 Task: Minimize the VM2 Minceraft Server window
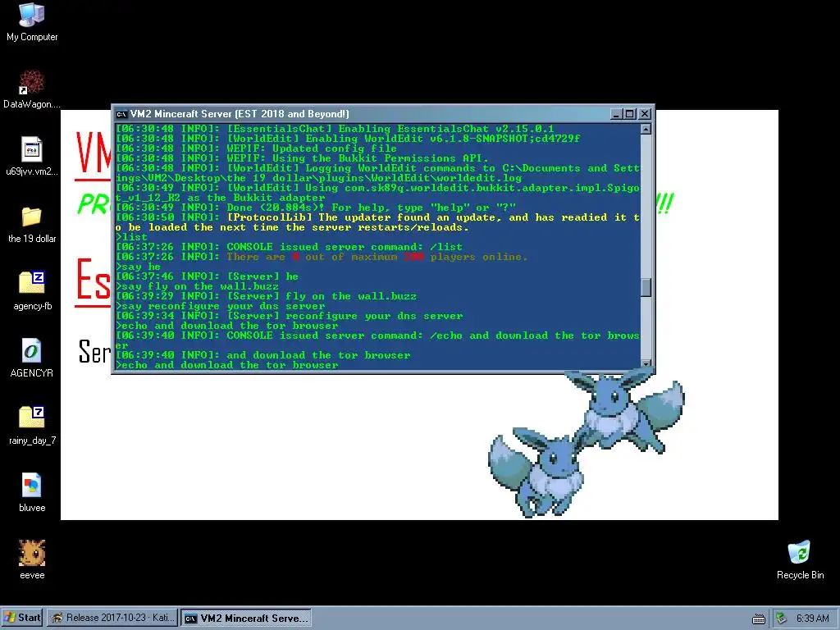pos(616,114)
